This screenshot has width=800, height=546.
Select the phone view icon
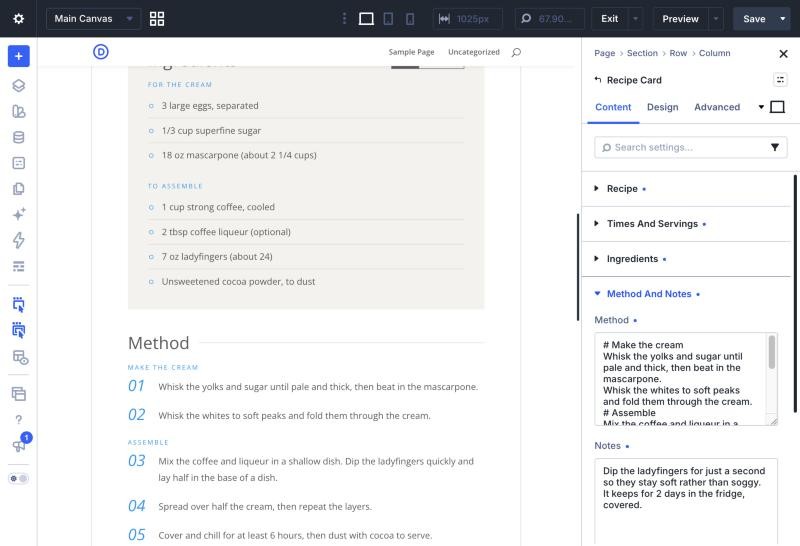pos(410,19)
